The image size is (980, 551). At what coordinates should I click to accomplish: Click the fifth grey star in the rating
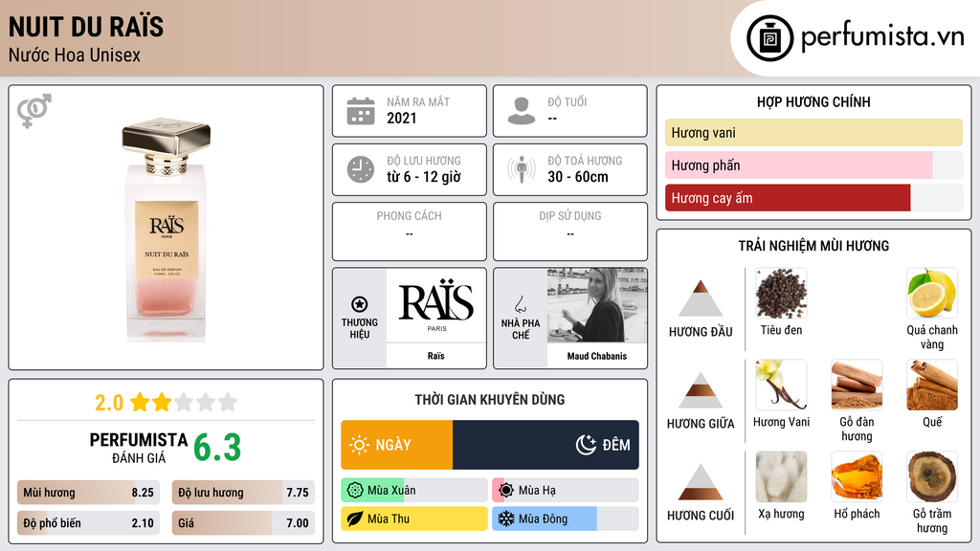coord(228,402)
